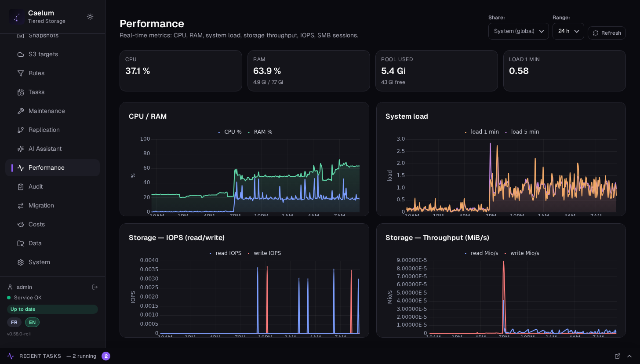Screen dimensions: 640x364
Task: Open the Share System (global) dropdown
Action: (519, 31)
